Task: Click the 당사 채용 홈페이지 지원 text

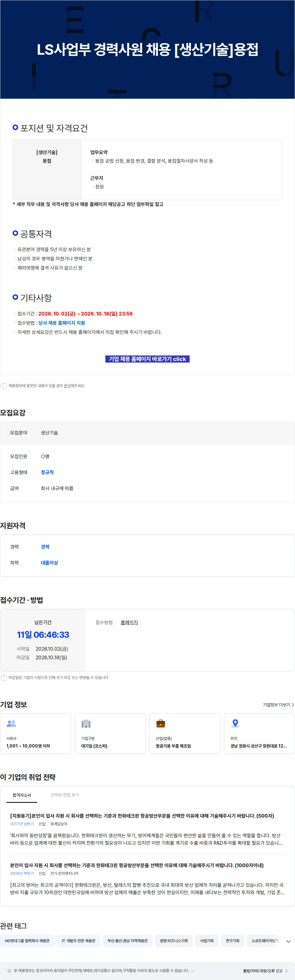Action: [x=61, y=323]
